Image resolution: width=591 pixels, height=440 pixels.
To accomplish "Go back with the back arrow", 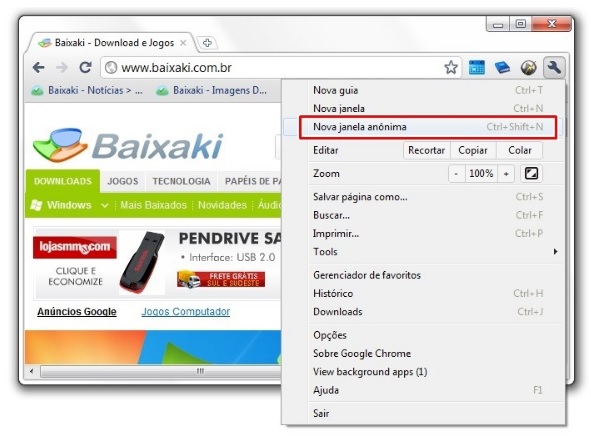I will click(x=38, y=68).
